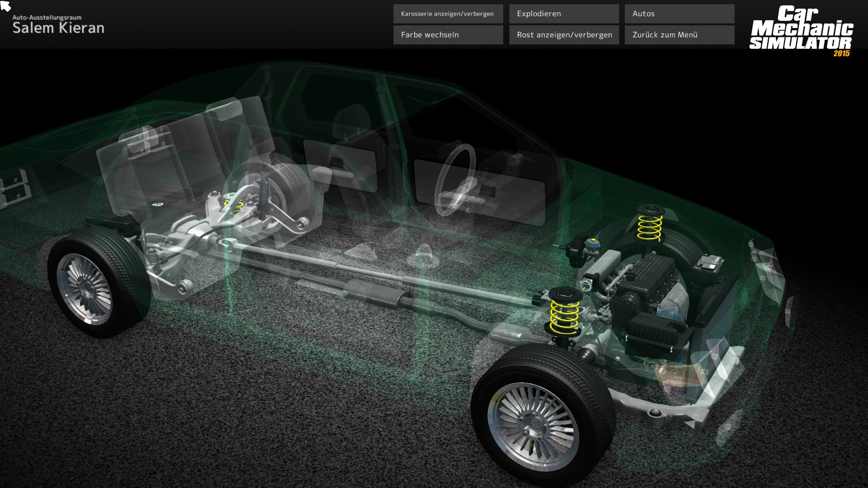Toggle Karosserie anzeigen/verbergen button
This screenshot has height=488, width=868.
click(x=448, y=14)
